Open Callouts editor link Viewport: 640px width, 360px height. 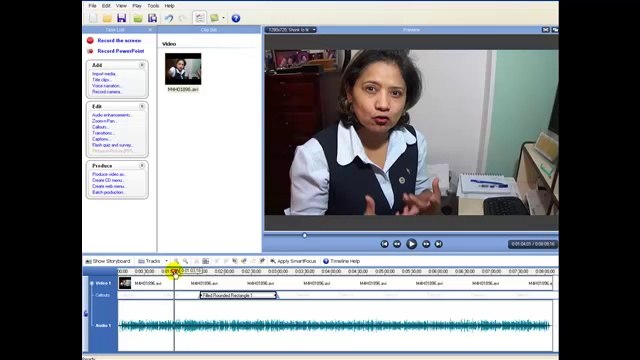click(x=100, y=127)
